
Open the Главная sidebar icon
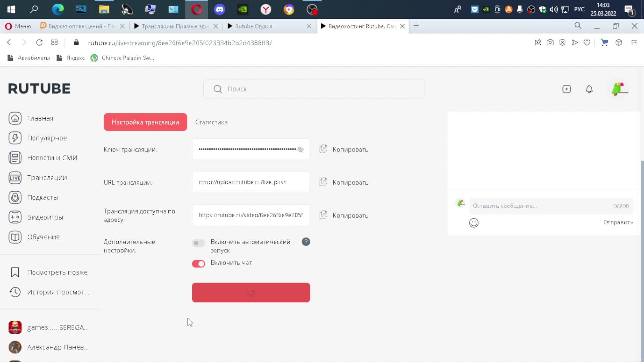[x=15, y=118]
